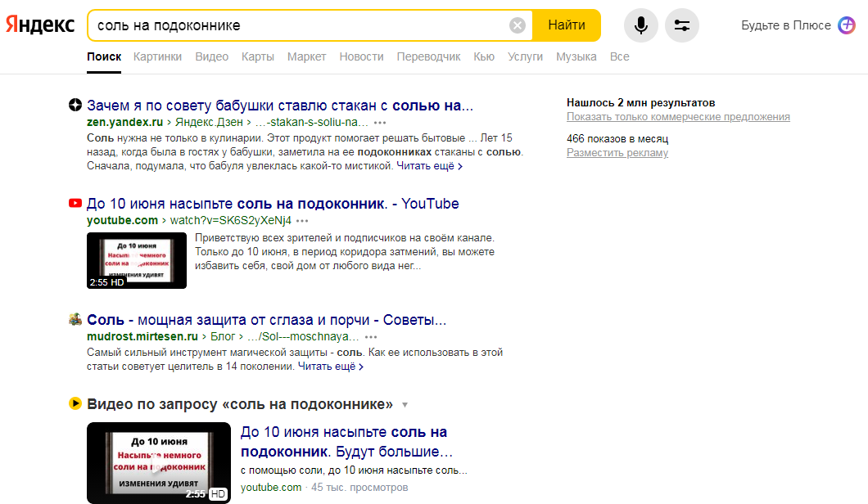Expand the arrow next to Видео по запросу

pyautogui.click(x=405, y=405)
